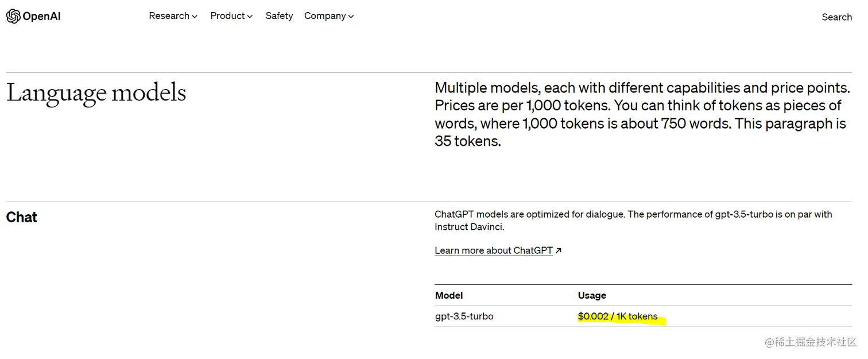Follow the Learn more about ChatGPT link
868x359 pixels.
click(493, 250)
